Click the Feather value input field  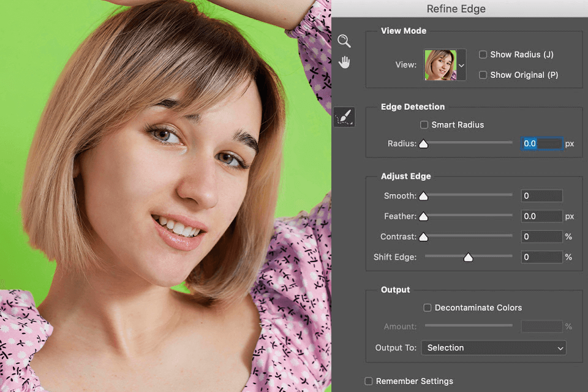coord(542,216)
